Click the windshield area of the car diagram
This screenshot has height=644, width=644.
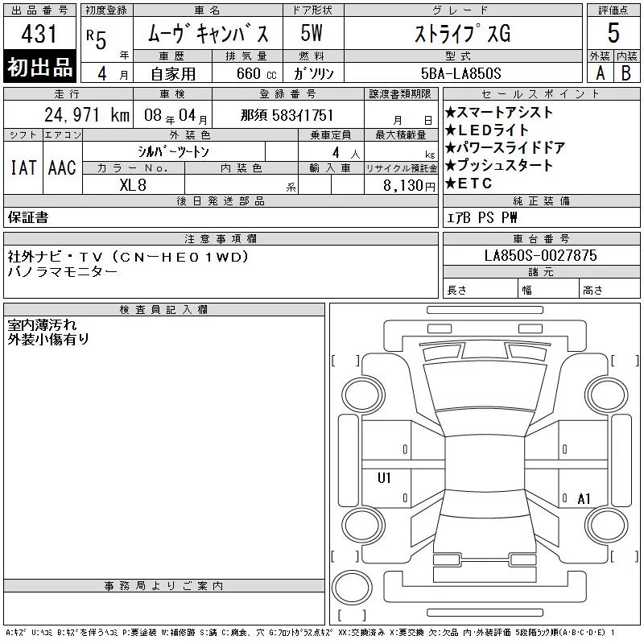click(x=485, y=388)
